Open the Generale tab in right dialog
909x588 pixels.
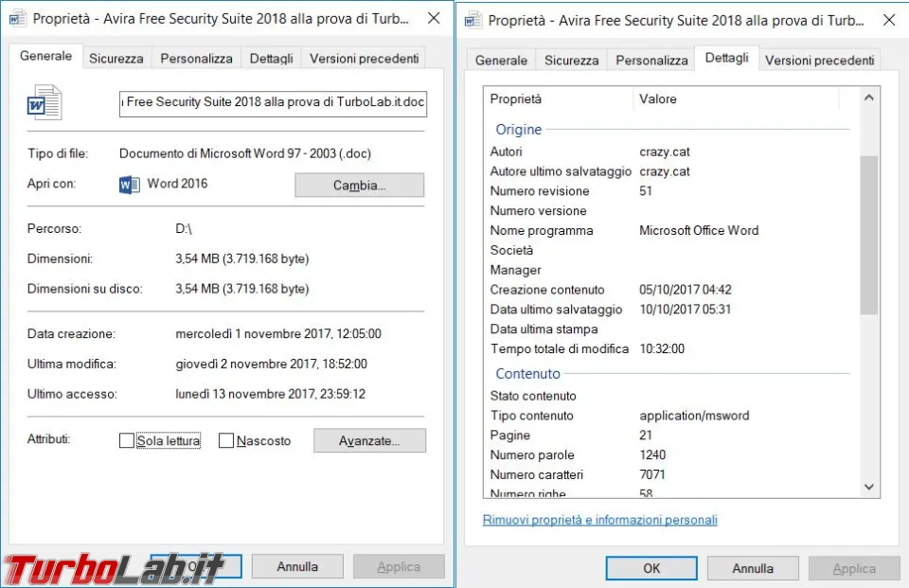[x=501, y=61]
